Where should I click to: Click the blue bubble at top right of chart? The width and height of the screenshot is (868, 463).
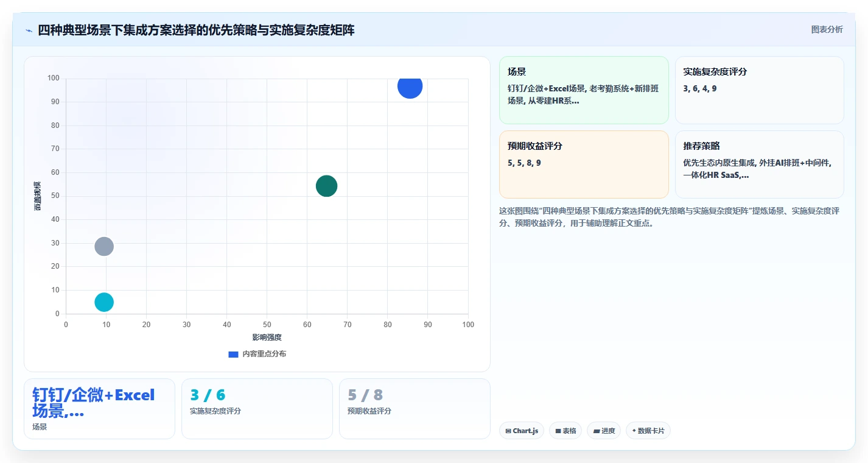410,87
